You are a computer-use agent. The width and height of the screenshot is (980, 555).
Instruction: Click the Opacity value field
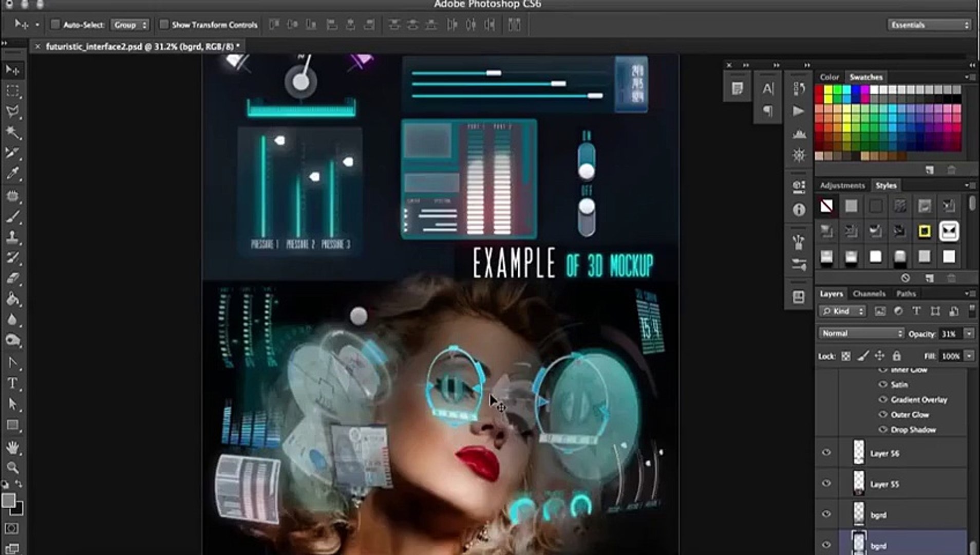pyautogui.click(x=950, y=334)
